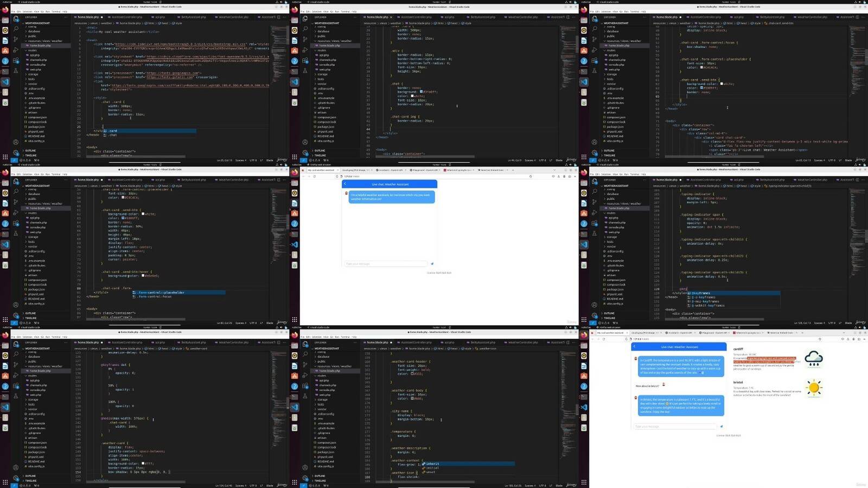Image resolution: width=868 pixels, height=488 pixels.
Task: Open Terminal menu in window suggesting .card
Action: click(55, 11)
